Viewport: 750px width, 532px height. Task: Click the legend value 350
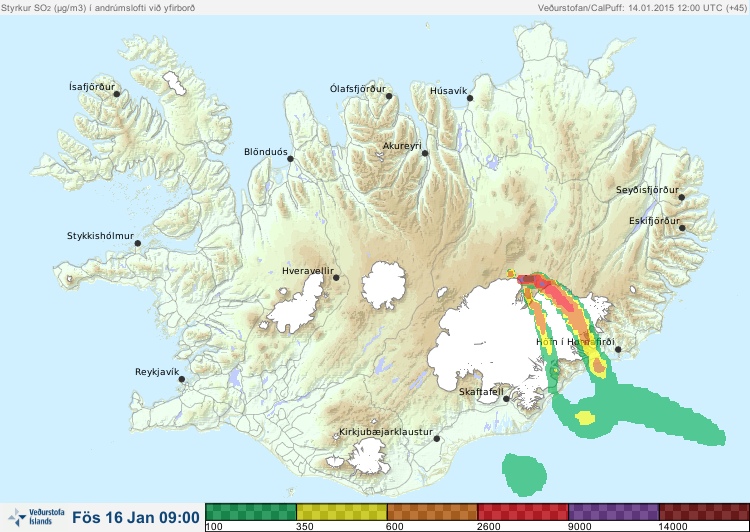click(305, 527)
